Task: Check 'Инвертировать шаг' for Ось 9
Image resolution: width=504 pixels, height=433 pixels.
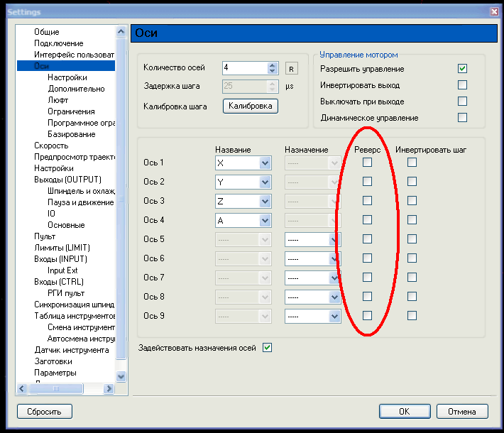Action: 412,316
